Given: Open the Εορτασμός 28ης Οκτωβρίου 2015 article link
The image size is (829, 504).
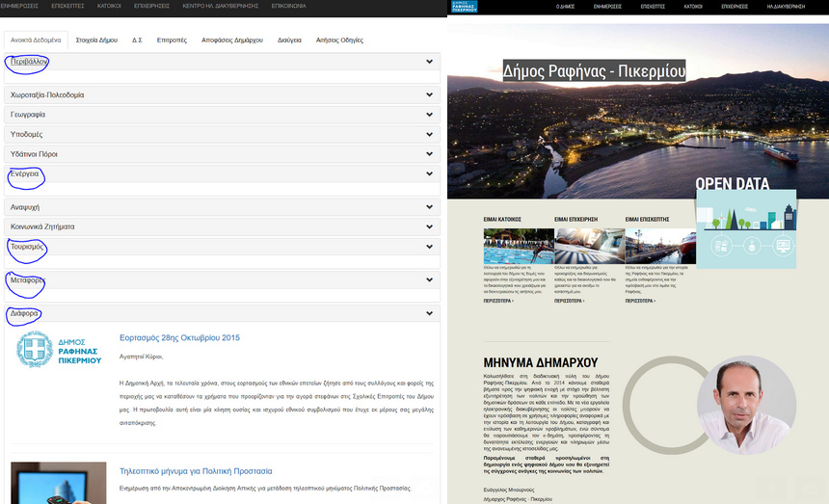Looking at the screenshot, I should pos(179,337).
